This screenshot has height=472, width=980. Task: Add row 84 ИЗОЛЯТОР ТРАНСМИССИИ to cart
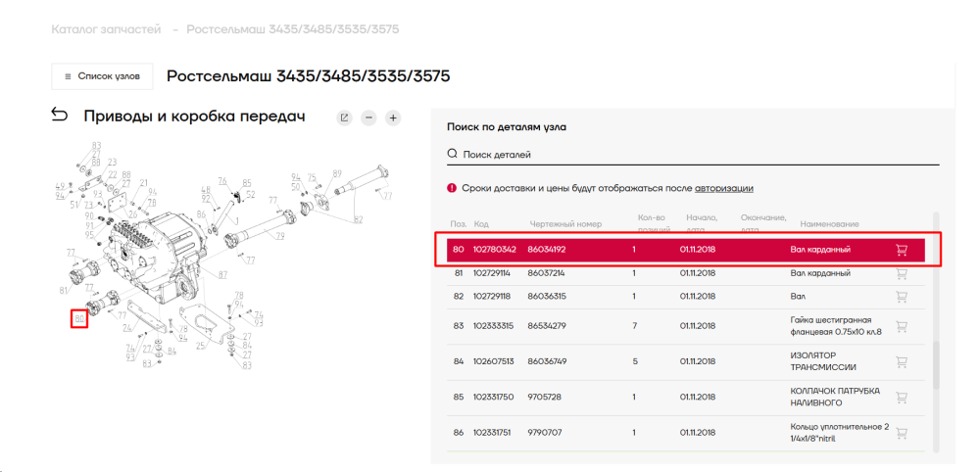[x=902, y=361]
